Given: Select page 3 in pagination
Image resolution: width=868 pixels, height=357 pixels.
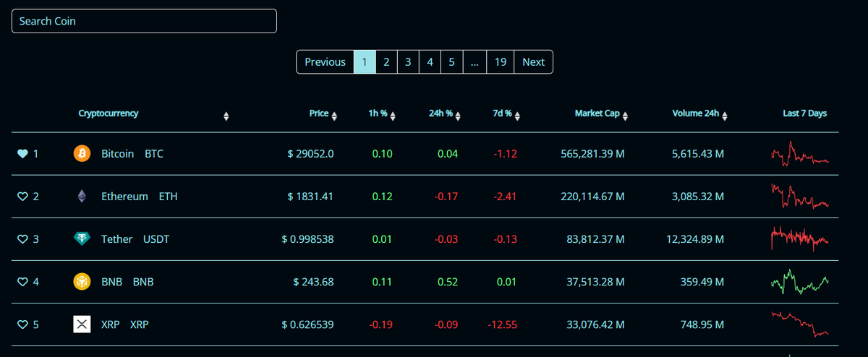Looking at the screenshot, I should tap(408, 62).
